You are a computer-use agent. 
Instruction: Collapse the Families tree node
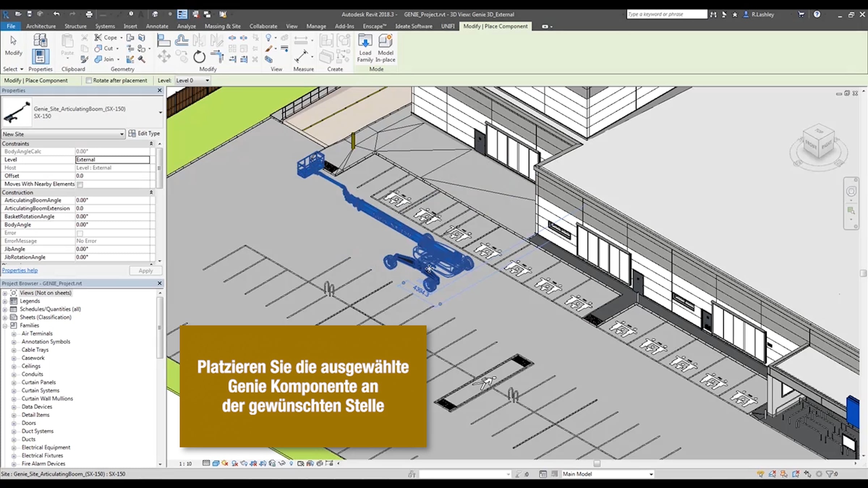[5, 326]
